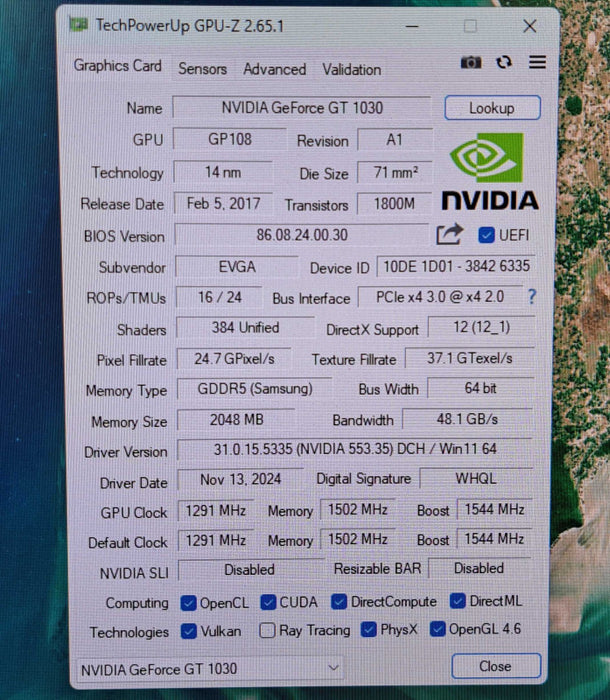Toggle the CUDA checkbox
The width and height of the screenshot is (610, 700).
(268, 602)
